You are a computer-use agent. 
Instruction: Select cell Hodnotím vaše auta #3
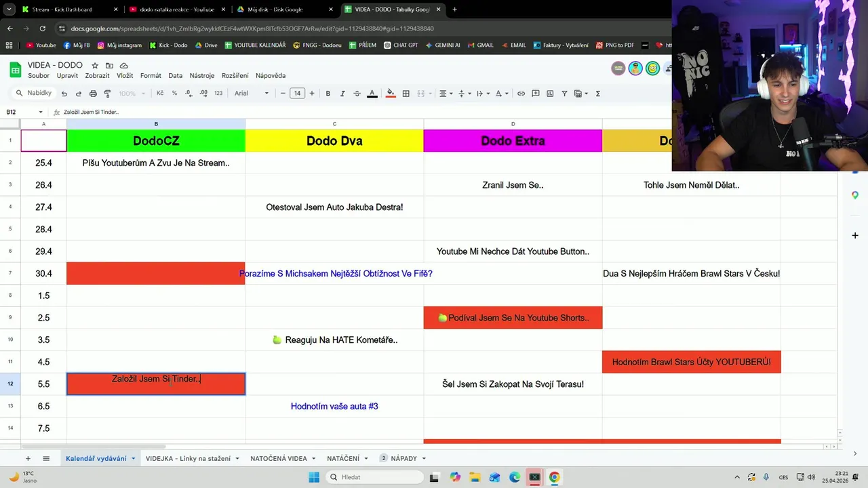334,406
